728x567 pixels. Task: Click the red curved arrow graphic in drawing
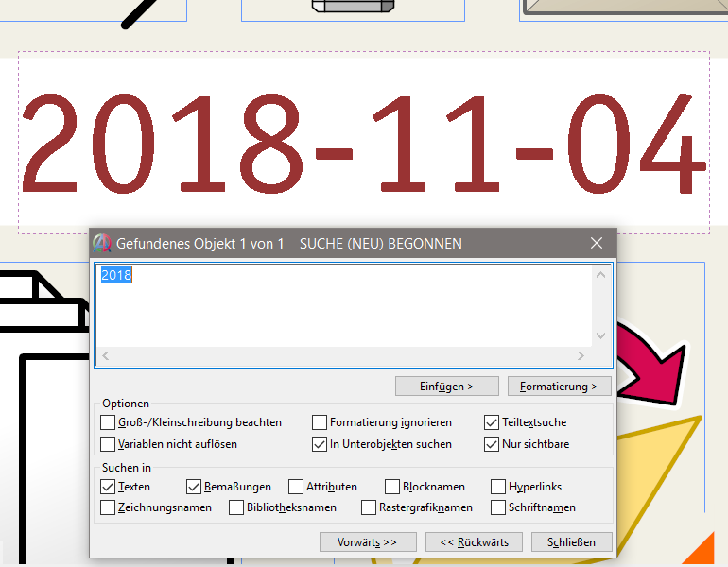(x=650, y=367)
